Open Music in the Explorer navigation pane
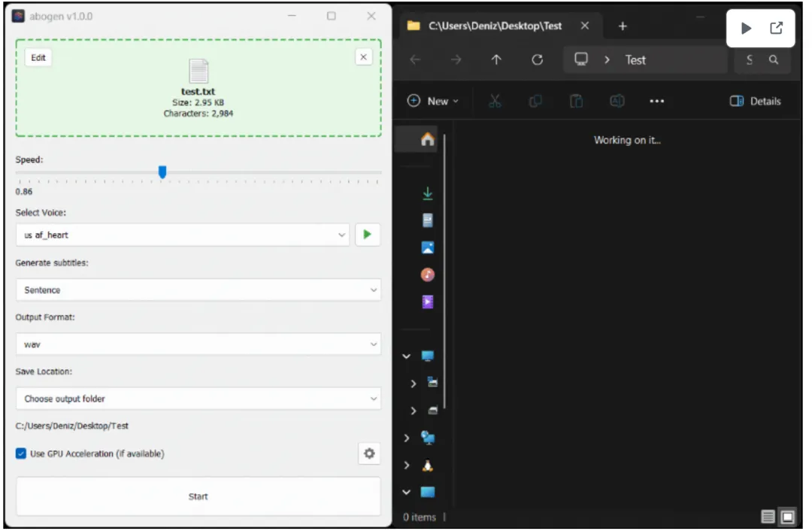Screen dimensions: 812x531 [427, 275]
